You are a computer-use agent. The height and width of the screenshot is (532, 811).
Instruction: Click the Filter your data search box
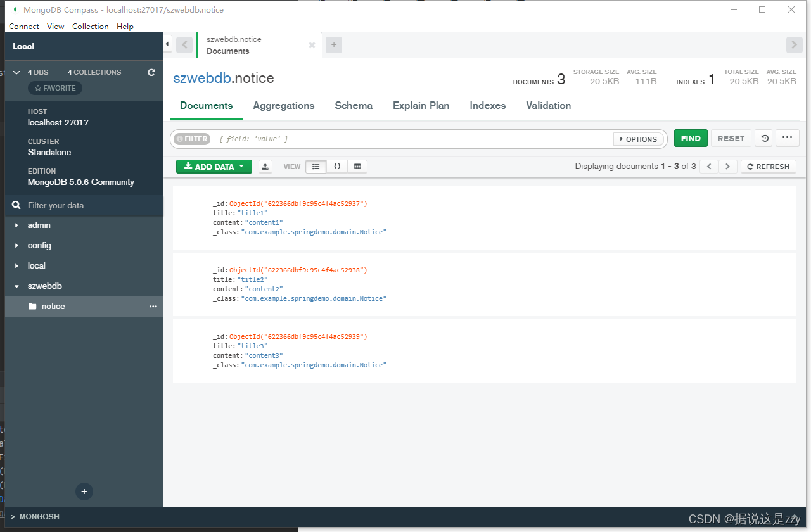tap(84, 205)
